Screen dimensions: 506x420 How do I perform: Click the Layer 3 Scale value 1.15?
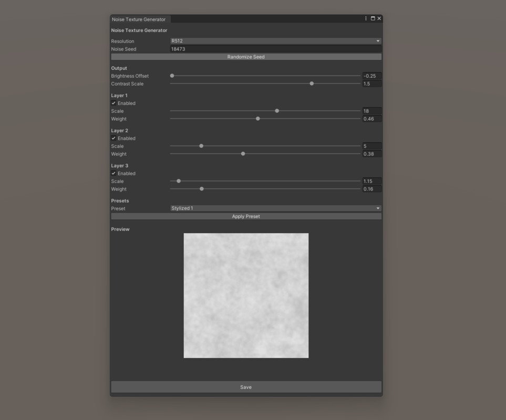[372, 181]
